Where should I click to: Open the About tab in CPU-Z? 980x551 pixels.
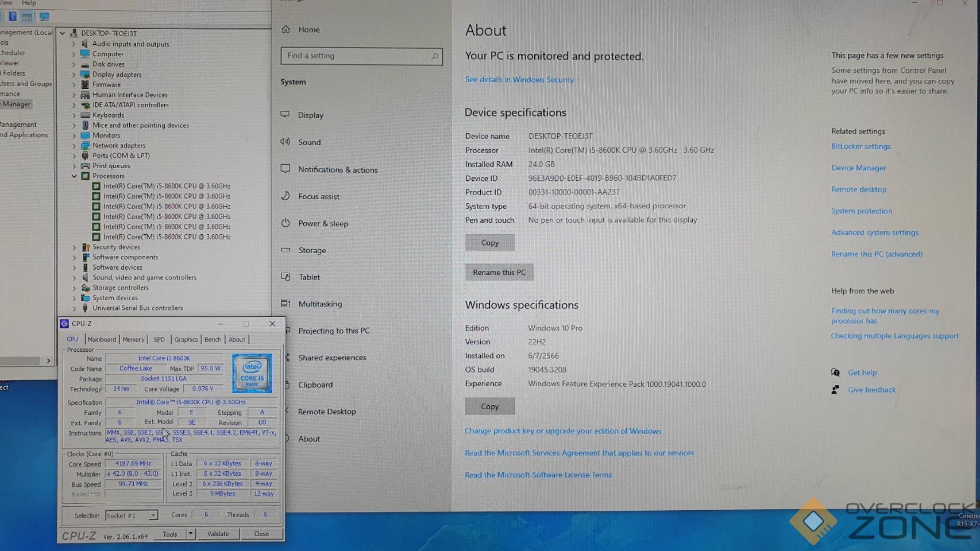237,339
